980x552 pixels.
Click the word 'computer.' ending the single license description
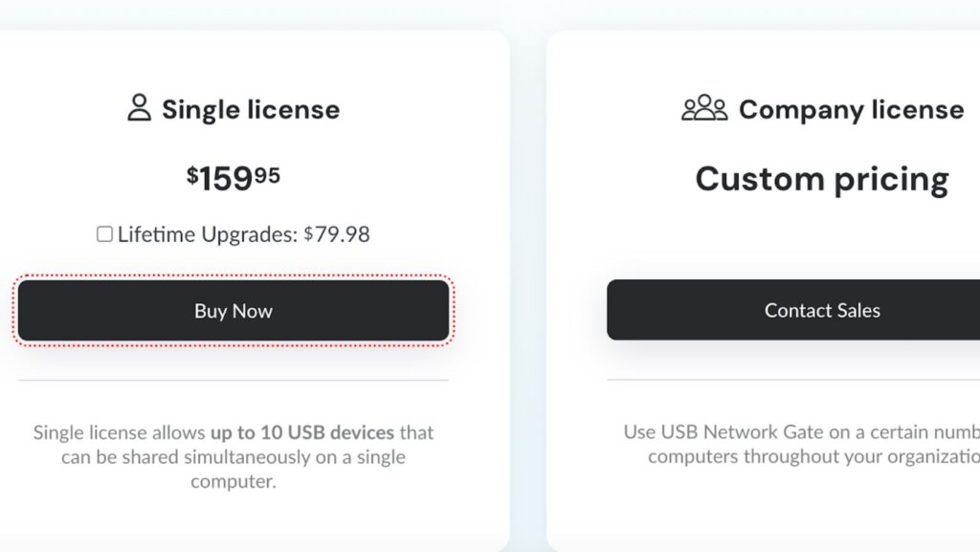click(x=234, y=481)
